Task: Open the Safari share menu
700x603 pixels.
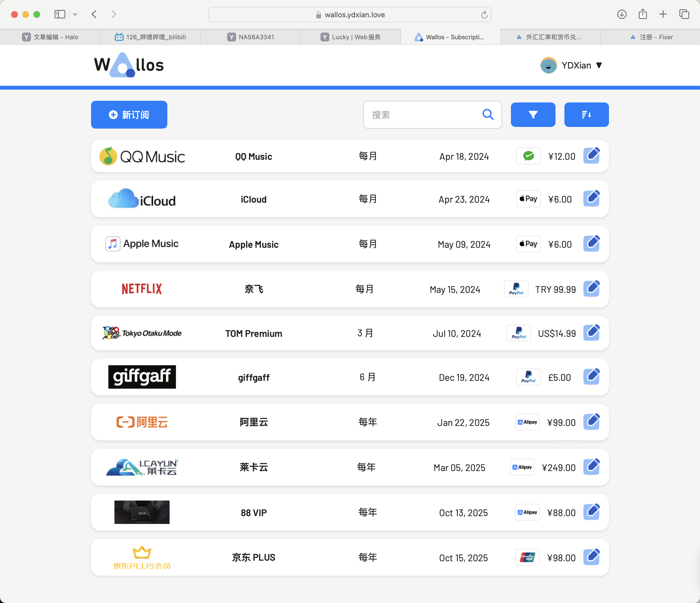Action: tap(643, 14)
